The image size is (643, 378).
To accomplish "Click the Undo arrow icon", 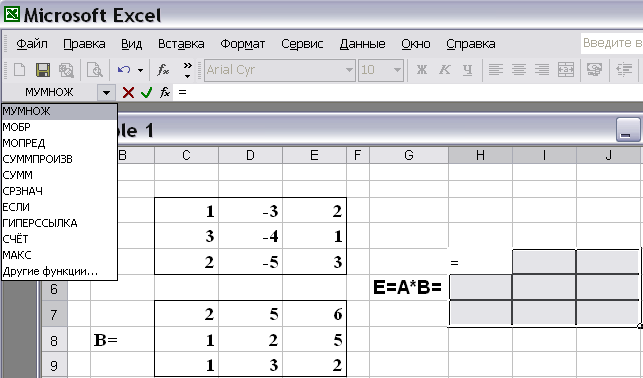I will [x=123, y=70].
